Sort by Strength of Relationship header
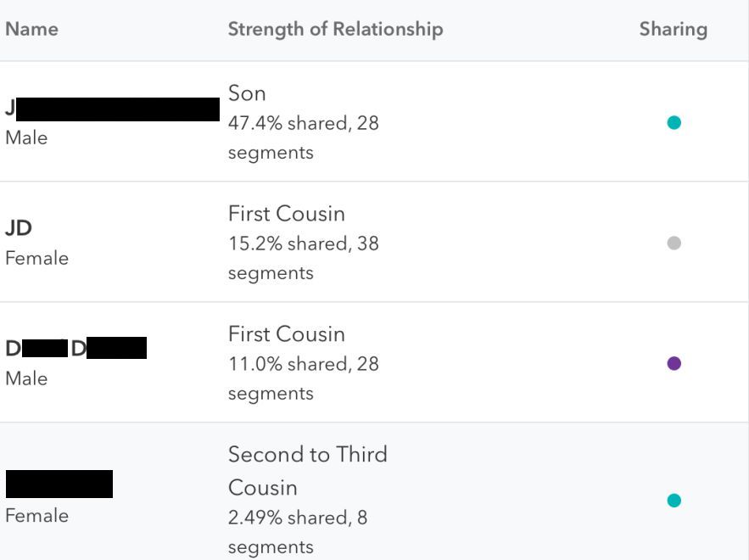 (335, 29)
